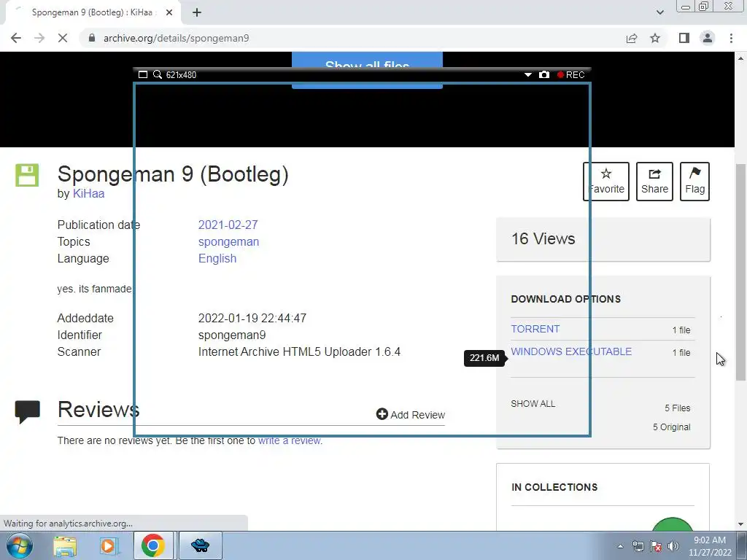Open publication date 2021-02-27 link

228,225
